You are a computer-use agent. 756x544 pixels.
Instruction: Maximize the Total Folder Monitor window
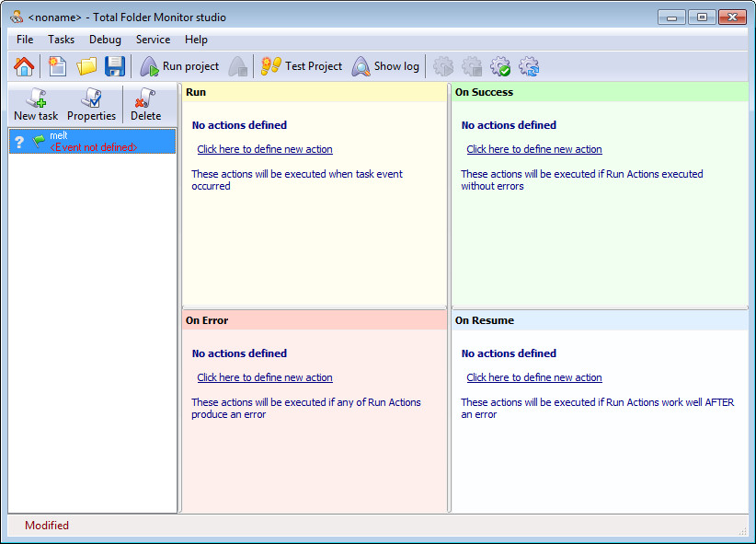pyautogui.click(x=702, y=17)
